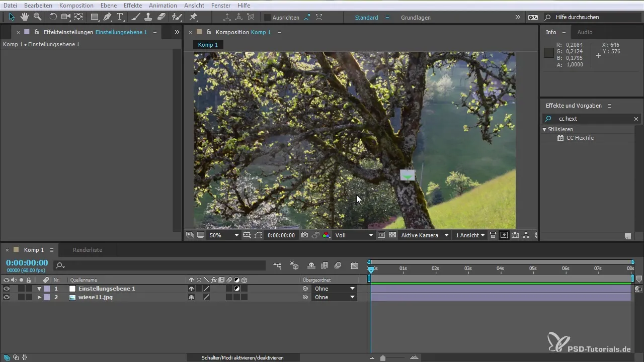Screen dimensions: 644x362
Task: Toggle hide shy layers timeline switch
Action: (x=311, y=265)
